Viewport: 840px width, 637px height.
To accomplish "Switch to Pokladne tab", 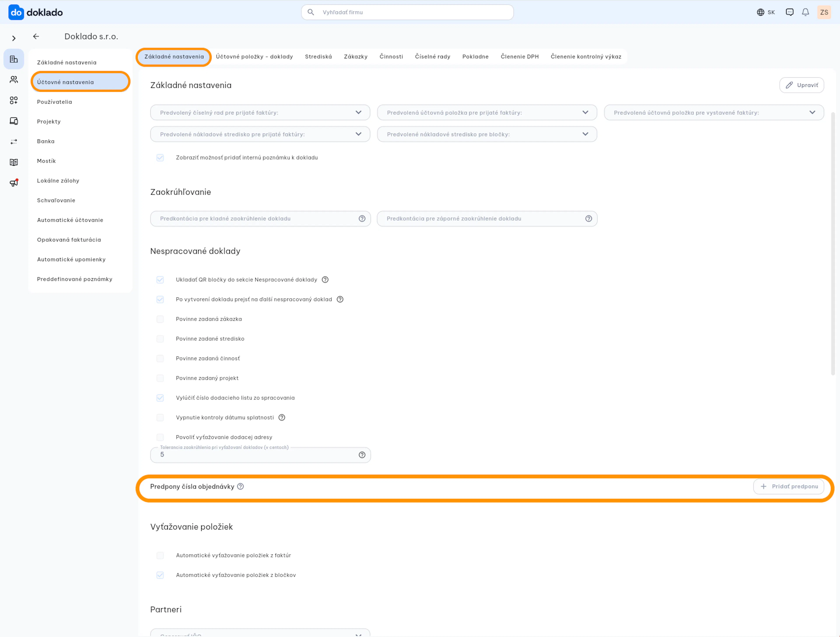I will [475, 57].
